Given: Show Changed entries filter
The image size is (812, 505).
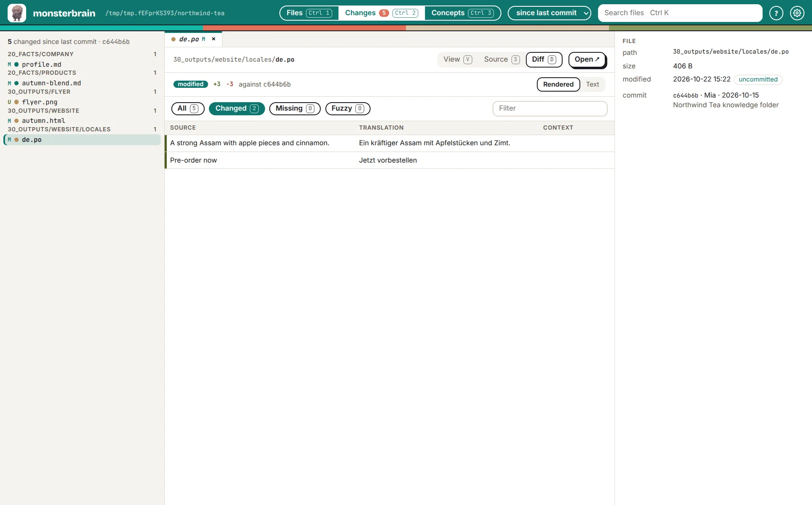Looking at the screenshot, I should (x=237, y=109).
